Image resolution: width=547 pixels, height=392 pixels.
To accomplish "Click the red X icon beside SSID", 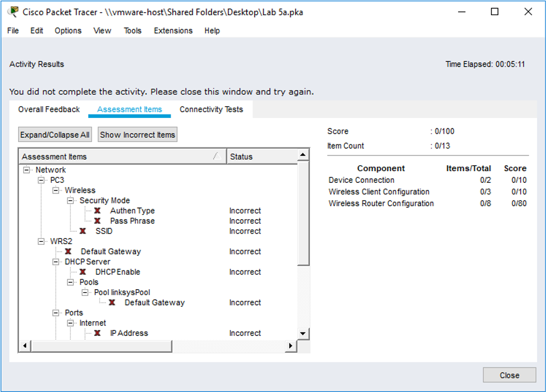I will point(82,231).
